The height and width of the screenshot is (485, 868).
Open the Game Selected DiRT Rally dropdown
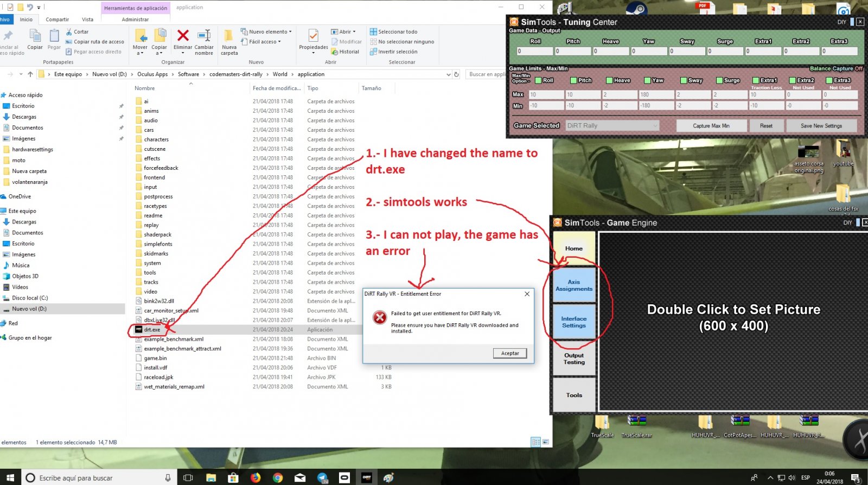[612, 125]
